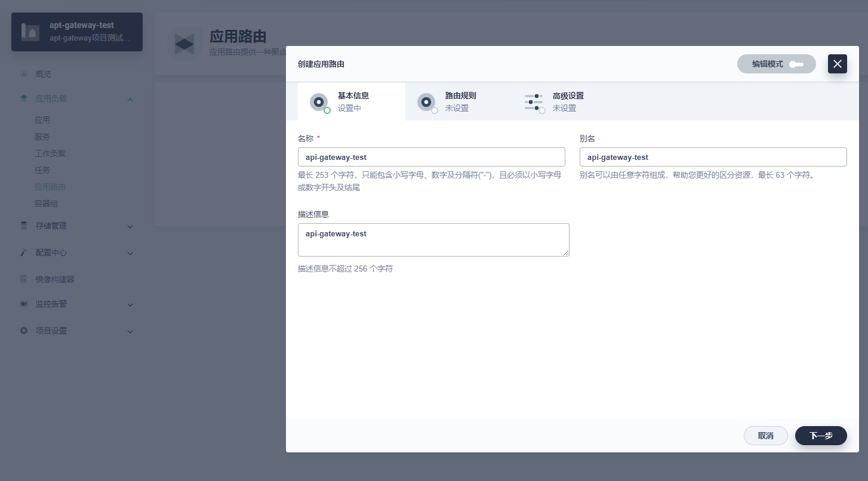Expand the 项目设置 section chevron
Image resolution: width=868 pixels, height=481 pixels.
130,331
